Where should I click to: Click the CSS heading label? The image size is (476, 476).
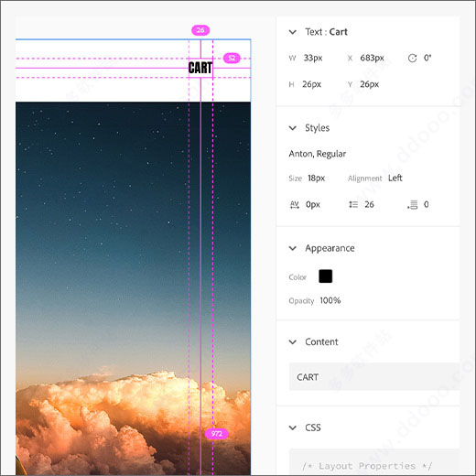[313, 427]
